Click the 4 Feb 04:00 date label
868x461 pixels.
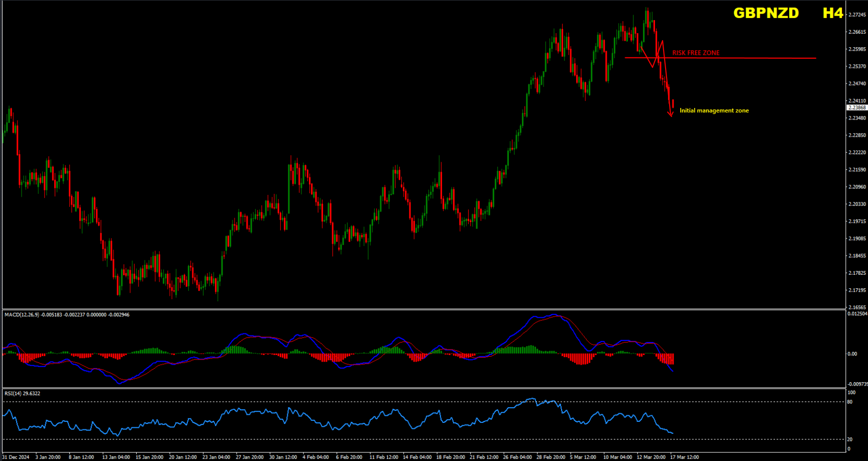click(x=315, y=457)
